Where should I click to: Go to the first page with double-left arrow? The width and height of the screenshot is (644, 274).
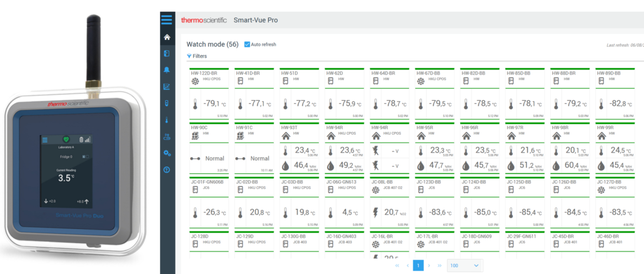[x=397, y=266]
